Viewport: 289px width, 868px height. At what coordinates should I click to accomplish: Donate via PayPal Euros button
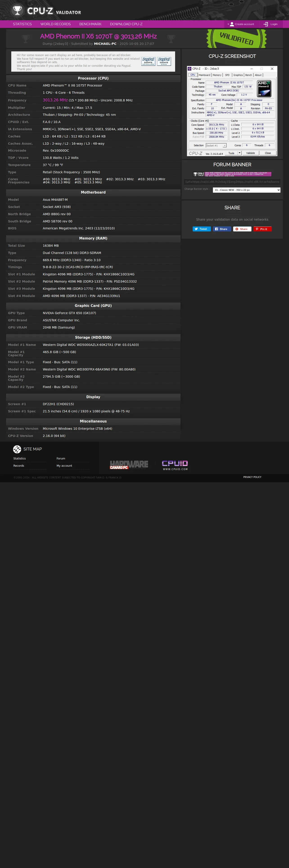coord(164,61)
